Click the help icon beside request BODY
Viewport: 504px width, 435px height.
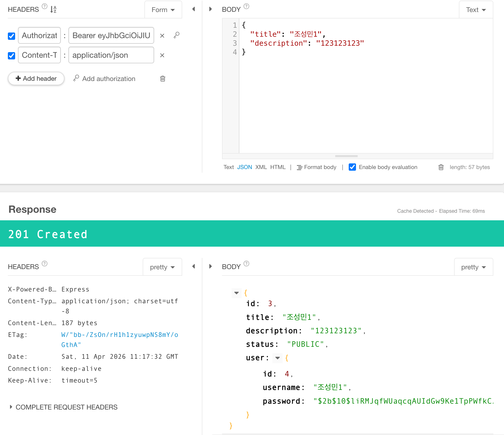[x=246, y=6]
